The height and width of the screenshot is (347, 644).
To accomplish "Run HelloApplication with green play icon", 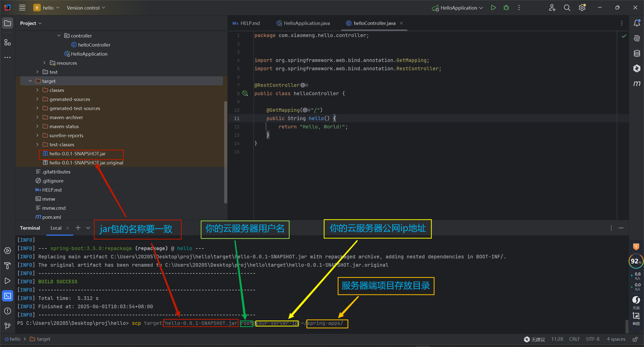I will point(493,8).
